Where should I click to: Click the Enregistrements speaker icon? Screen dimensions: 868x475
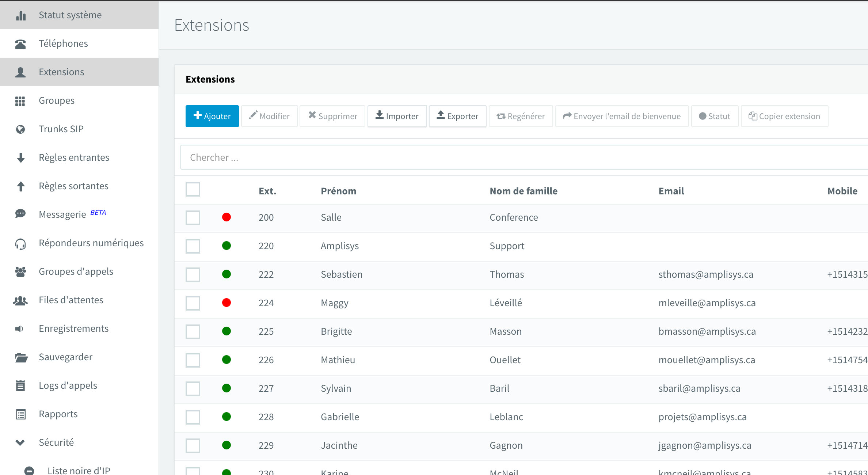pyautogui.click(x=19, y=329)
